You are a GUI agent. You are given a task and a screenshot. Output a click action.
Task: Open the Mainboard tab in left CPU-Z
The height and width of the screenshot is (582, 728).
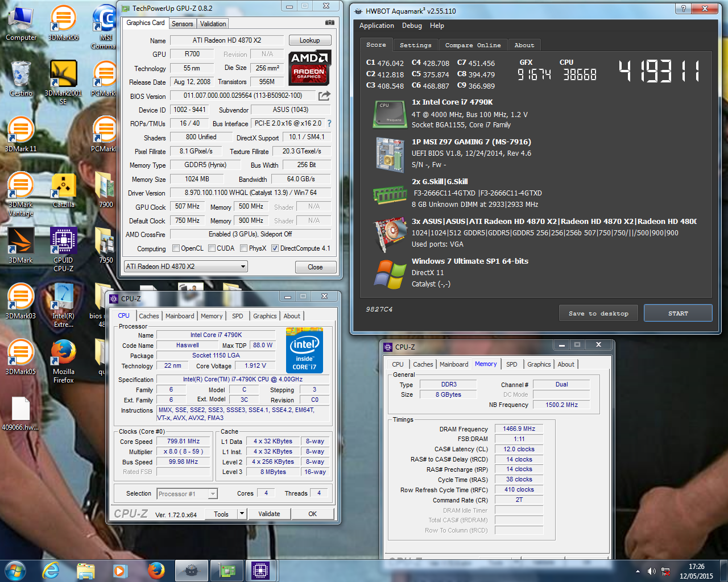pyautogui.click(x=180, y=316)
